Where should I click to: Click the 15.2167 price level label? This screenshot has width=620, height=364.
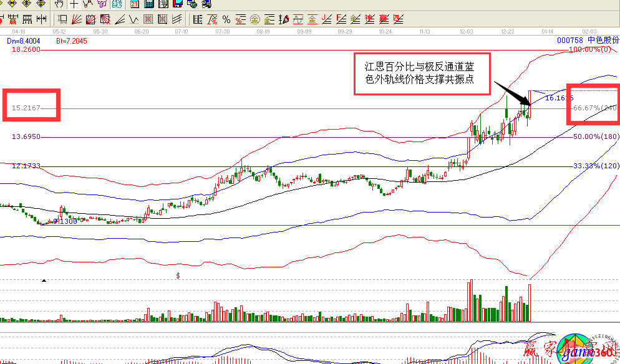click(x=26, y=108)
